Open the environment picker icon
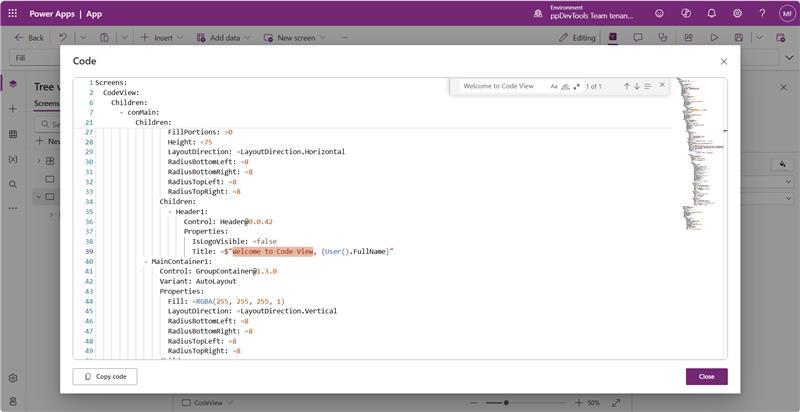The height and width of the screenshot is (412, 800). tap(538, 14)
